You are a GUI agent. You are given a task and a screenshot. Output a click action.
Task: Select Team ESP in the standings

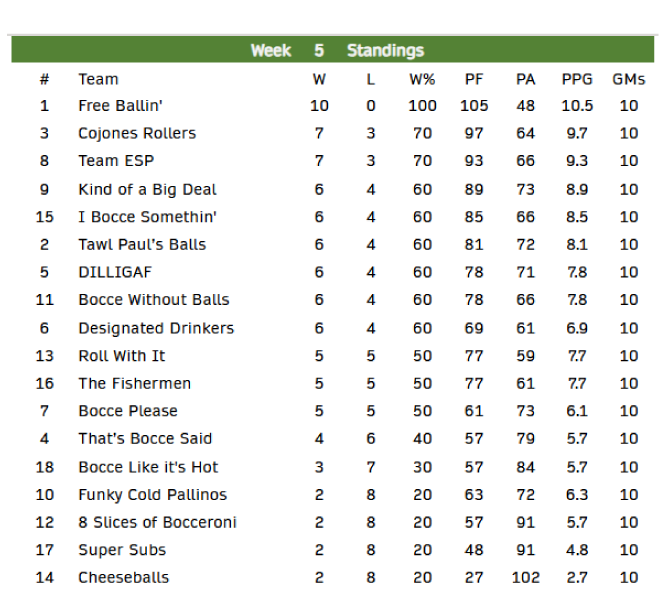[116, 161]
